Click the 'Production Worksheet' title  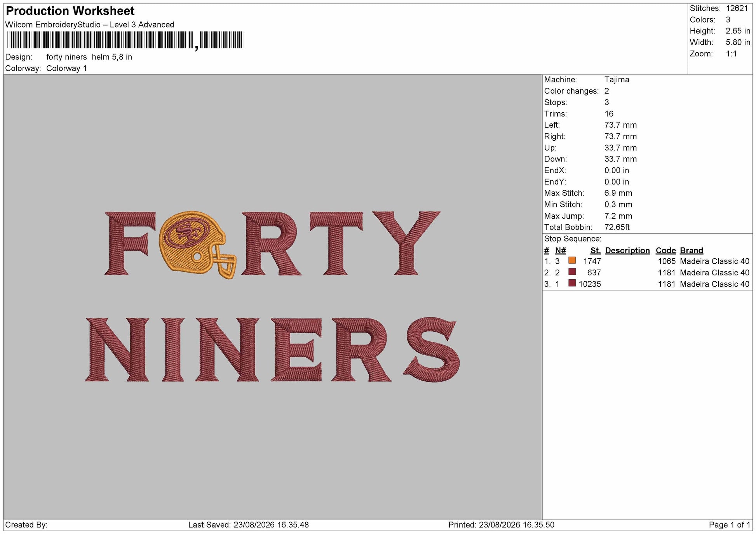tap(70, 11)
